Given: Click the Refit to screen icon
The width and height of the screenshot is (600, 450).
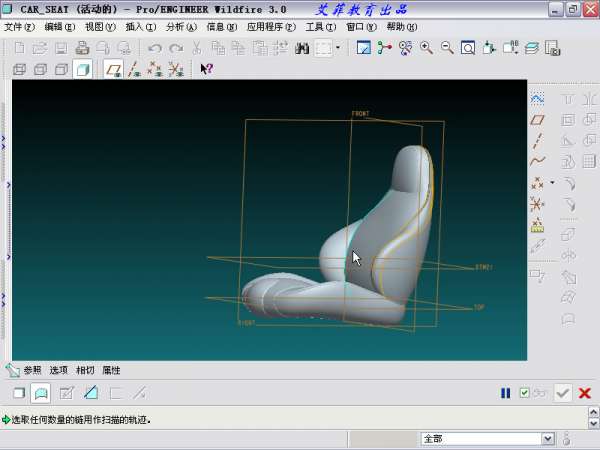Looking at the screenshot, I should 468,48.
